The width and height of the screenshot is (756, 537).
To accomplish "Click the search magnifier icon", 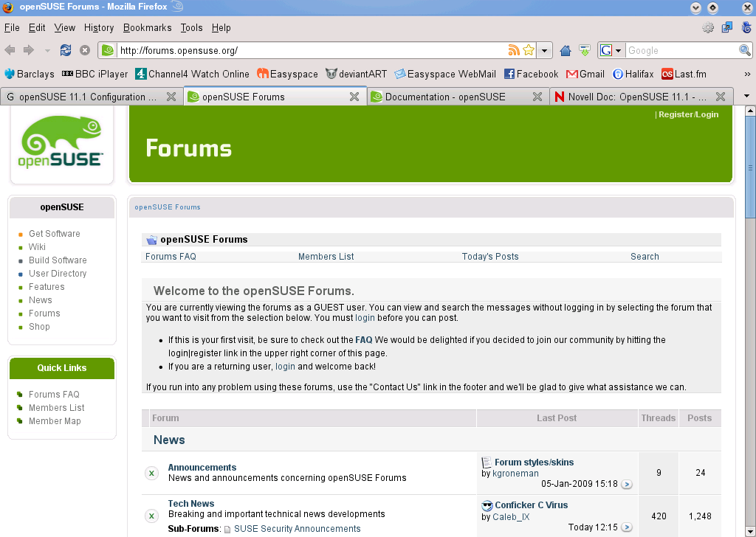I will [745, 50].
